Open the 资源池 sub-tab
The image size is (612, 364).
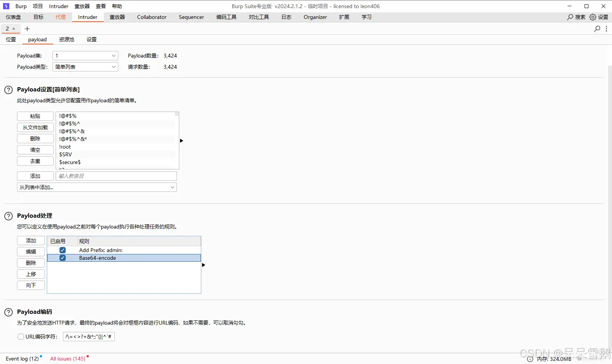[x=66, y=39]
